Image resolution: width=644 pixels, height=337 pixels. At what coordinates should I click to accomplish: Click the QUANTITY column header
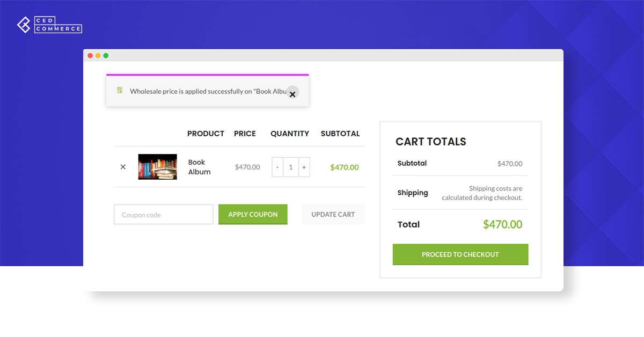(x=290, y=134)
